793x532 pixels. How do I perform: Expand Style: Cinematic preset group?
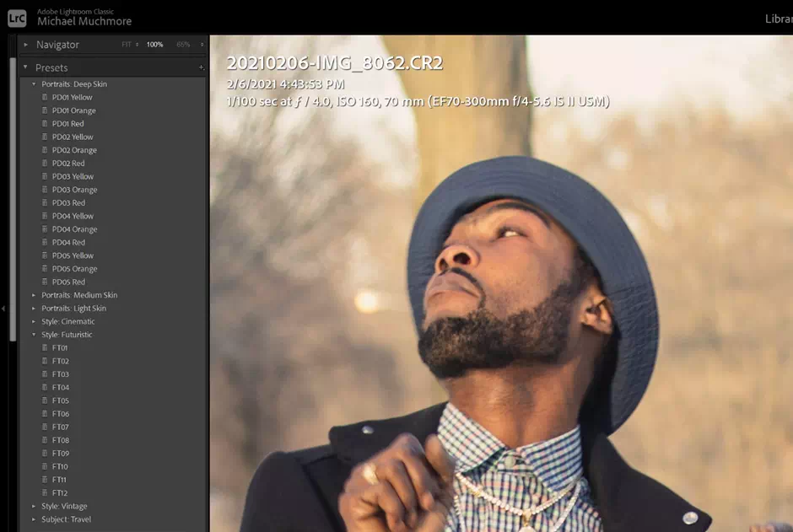[x=34, y=321]
